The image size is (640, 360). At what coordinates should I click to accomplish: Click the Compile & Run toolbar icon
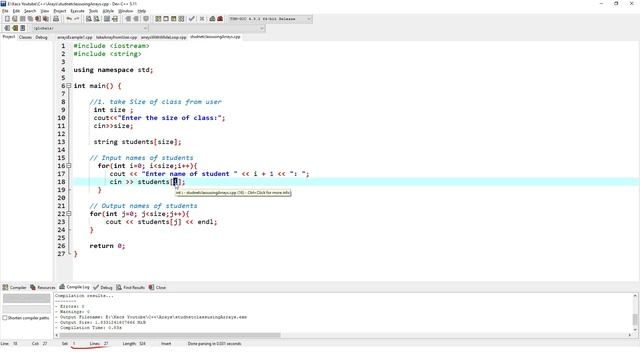point(173,19)
